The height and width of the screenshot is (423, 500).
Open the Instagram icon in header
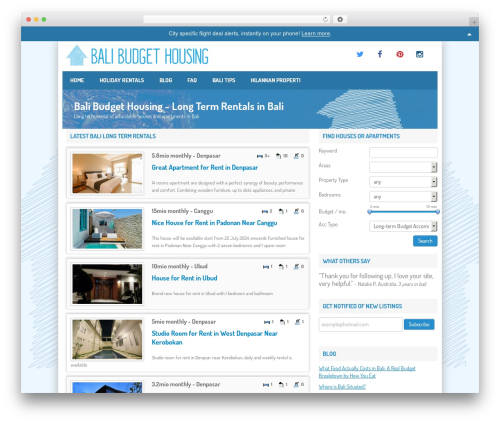coord(419,54)
